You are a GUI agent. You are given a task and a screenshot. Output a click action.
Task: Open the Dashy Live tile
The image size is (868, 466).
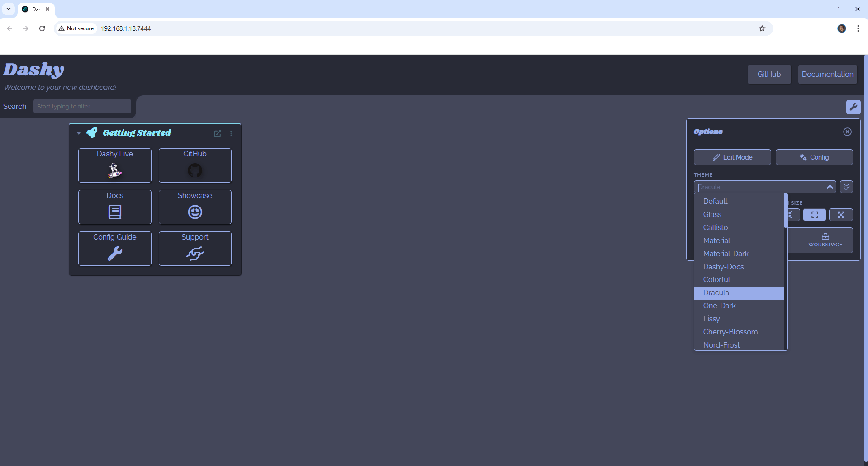point(115,165)
